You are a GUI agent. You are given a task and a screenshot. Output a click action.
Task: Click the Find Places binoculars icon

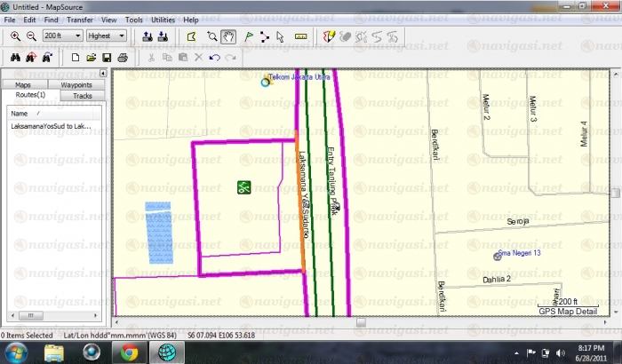[15, 58]
